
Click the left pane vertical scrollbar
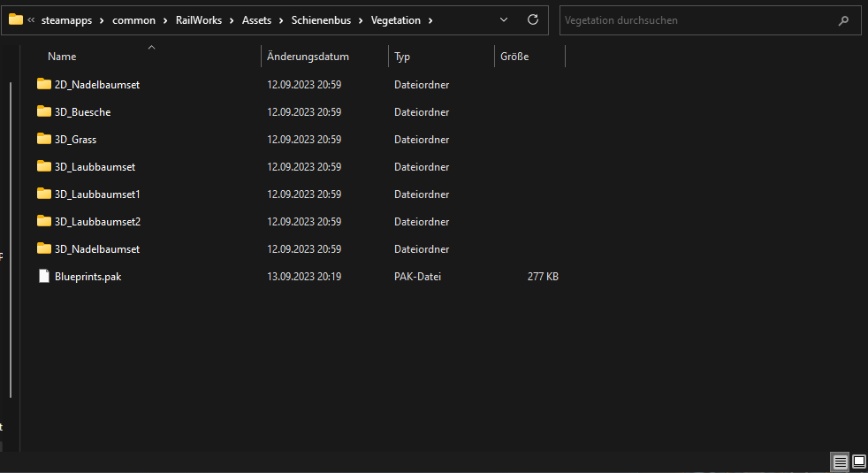coord(10,239)
